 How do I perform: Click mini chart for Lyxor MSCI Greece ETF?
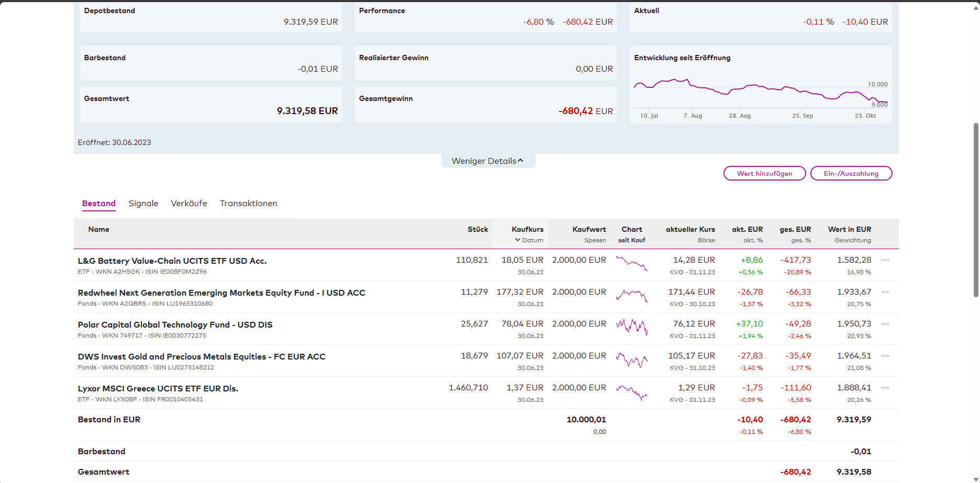[631, 391]
